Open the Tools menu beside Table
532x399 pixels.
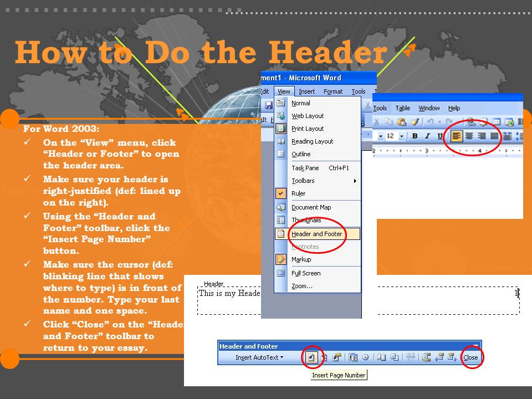pyautogui.click(x=380, y=108)
